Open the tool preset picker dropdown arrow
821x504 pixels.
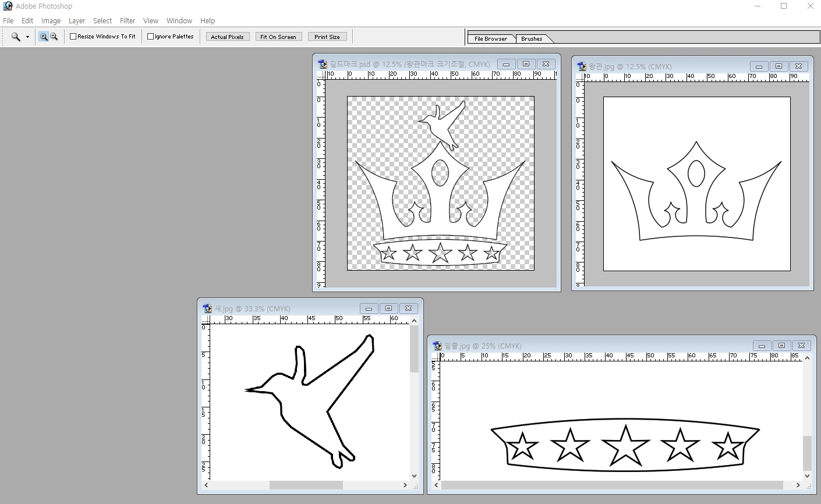pyautogui.click(x=27, y=37)
